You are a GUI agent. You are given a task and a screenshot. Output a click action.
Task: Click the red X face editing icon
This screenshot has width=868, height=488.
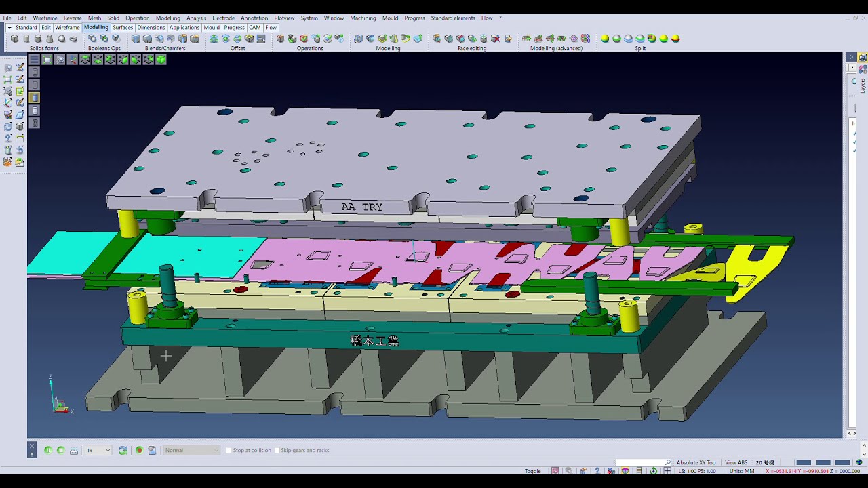click(x=496, y=39)
